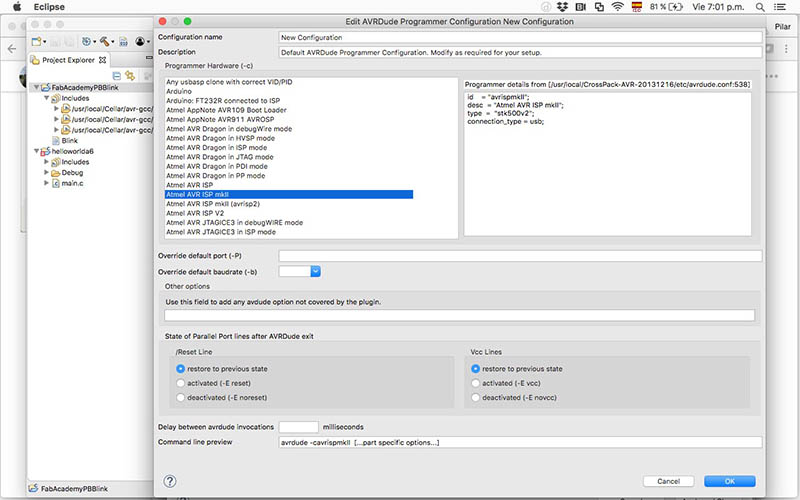
Task: Click FabAcademyPBBlink in the status bar
Action: coord(74,488)
